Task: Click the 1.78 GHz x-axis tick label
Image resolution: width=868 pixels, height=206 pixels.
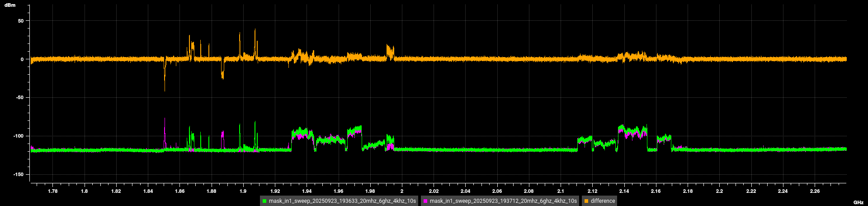Action: pyautogui.click(x=52, y=191)
